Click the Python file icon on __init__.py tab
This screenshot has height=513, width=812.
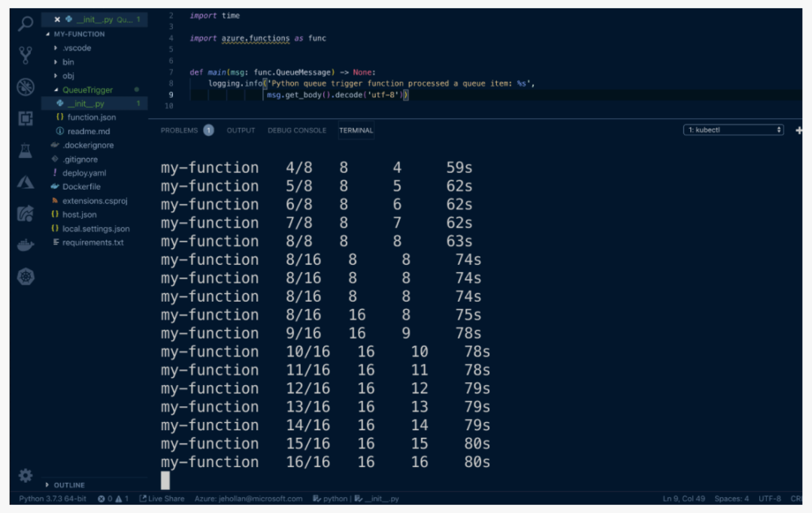coord(68,19)
